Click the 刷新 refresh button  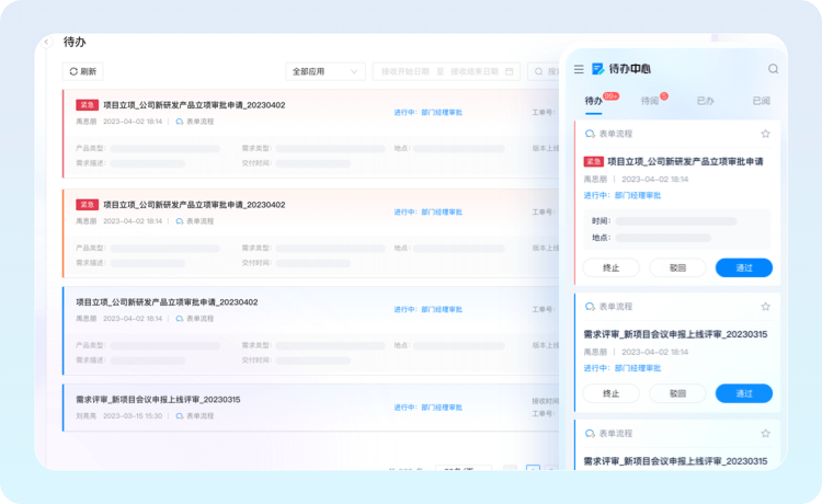point(83,72)
